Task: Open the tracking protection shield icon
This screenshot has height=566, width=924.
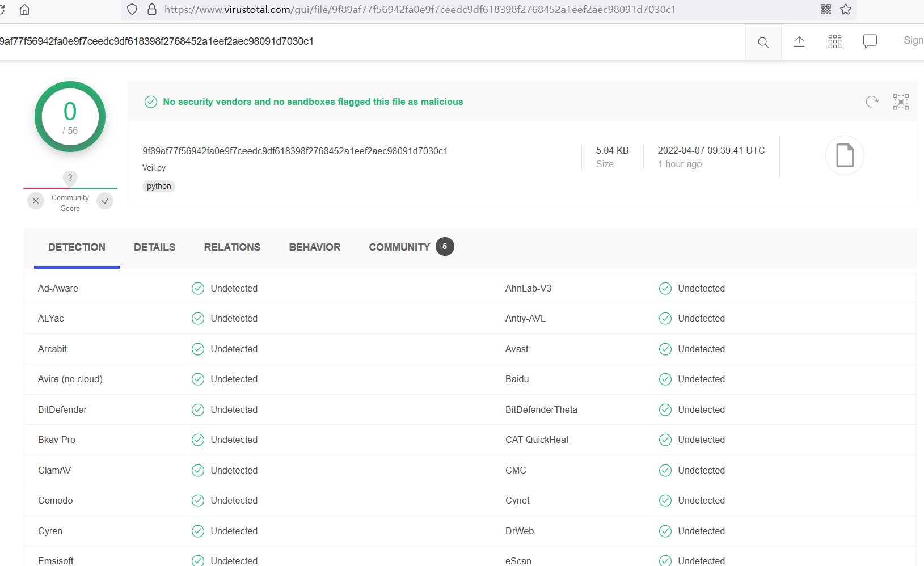Action: click(x=132, y=10)
